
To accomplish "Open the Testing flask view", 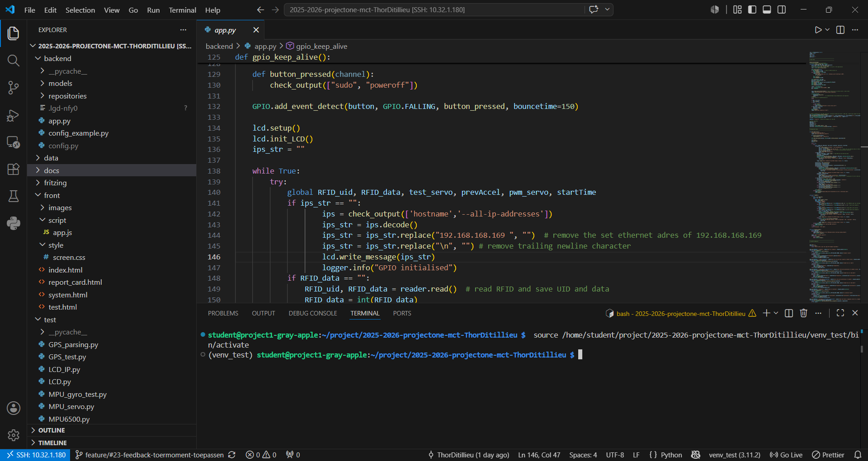I will coord(13,196).
